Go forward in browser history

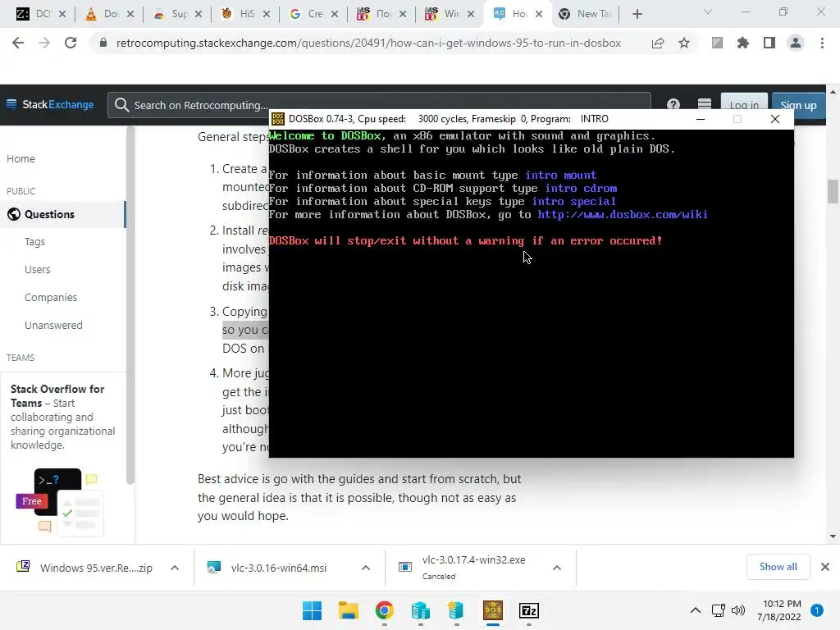pyautogui.click(x=44, y=43)
